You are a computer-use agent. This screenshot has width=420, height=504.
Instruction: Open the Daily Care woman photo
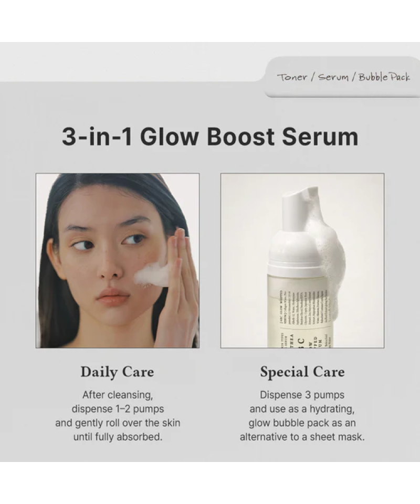click(x=118, y=260)
